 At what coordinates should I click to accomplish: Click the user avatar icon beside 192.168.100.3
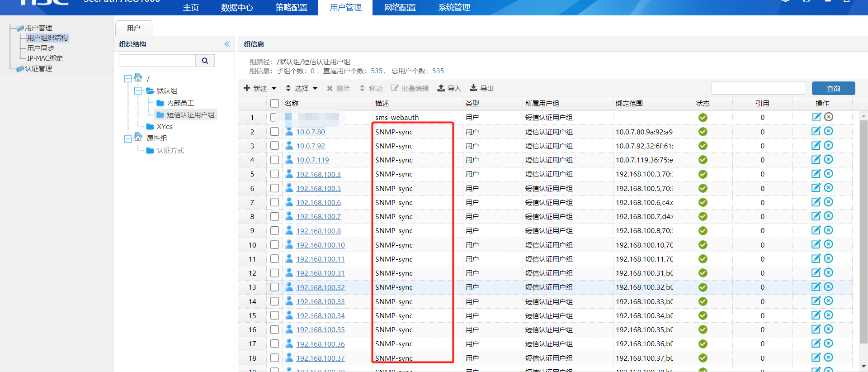point(289,174)
